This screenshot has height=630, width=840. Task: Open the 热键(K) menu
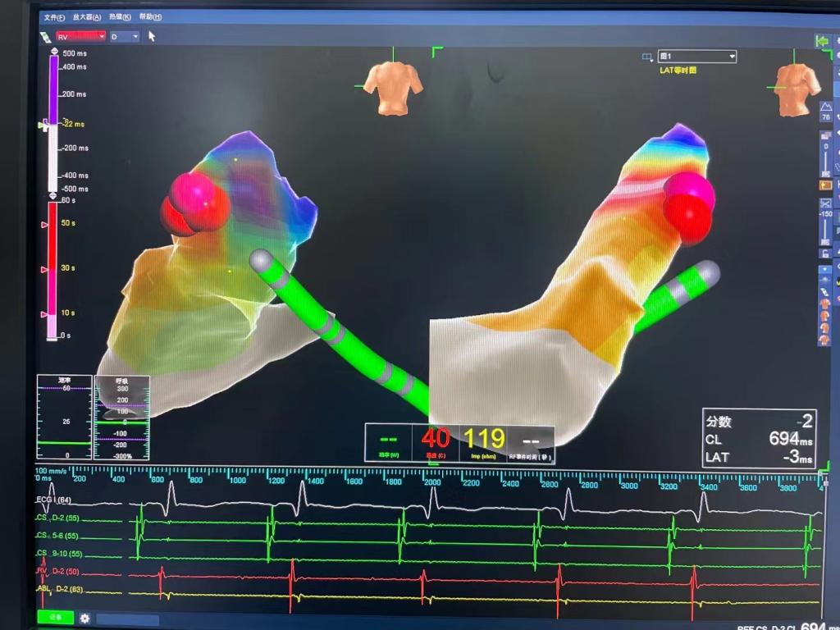tap(120, 17)
